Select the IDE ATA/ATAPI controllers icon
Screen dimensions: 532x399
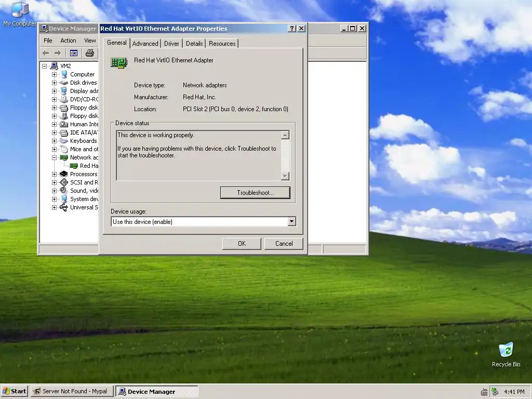click(x=64, y=132)
